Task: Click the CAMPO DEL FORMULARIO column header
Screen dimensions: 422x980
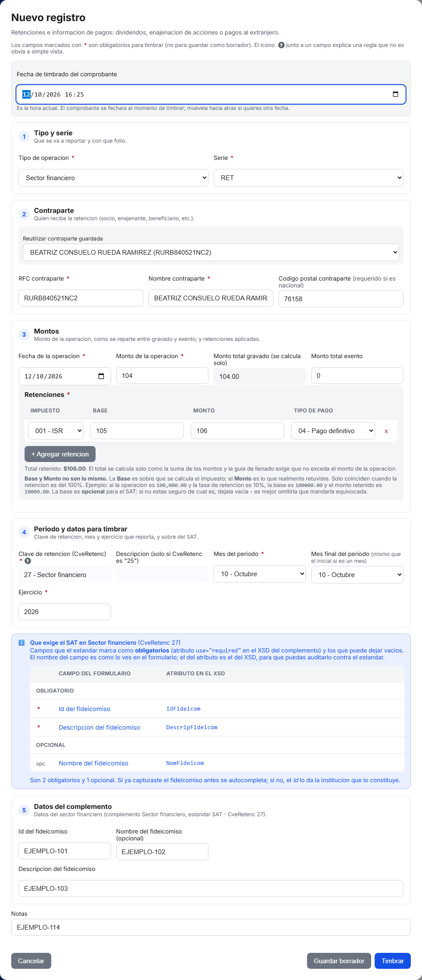Action: click(95, 674)
